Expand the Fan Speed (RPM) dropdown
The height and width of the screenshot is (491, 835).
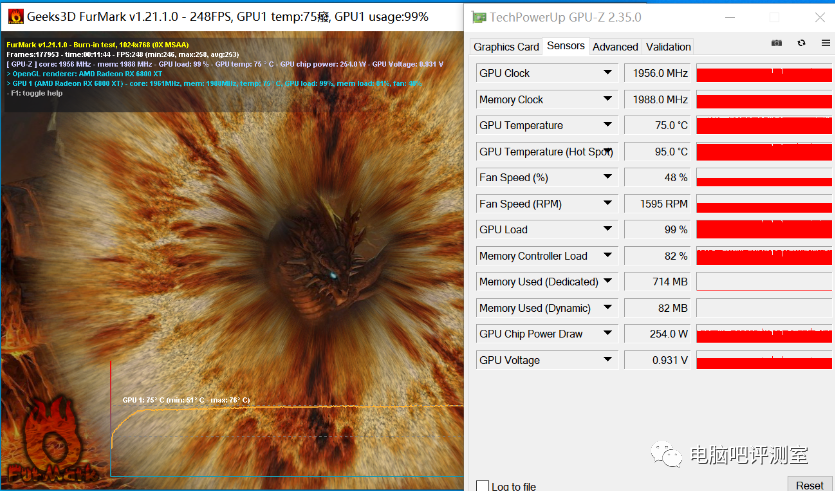tap(608, 203)
